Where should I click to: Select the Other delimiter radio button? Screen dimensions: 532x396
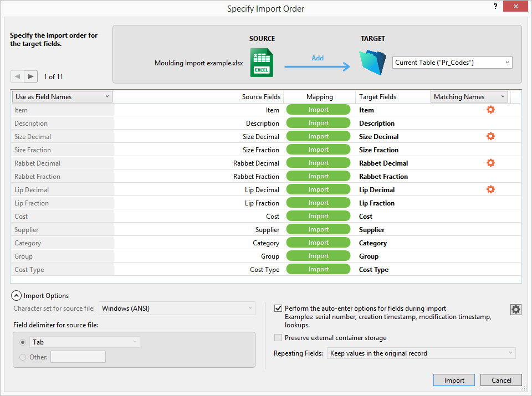coord(23,357)
